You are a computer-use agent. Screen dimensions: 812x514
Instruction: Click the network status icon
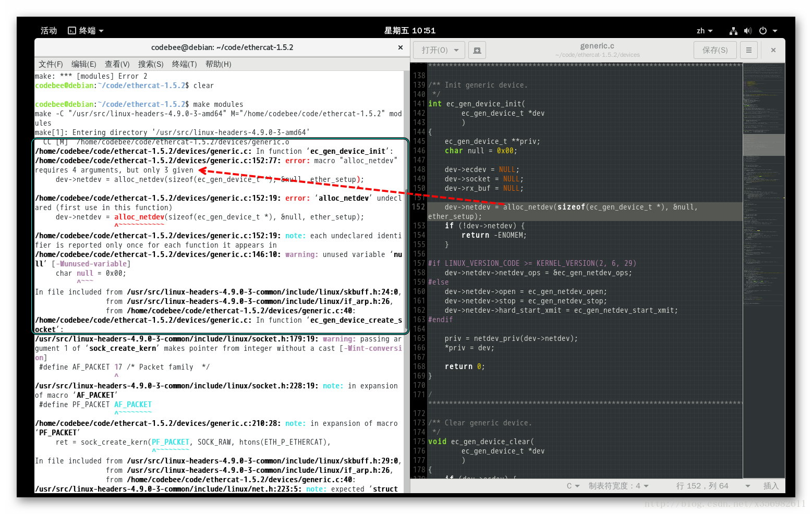click(x=733, y=31)
